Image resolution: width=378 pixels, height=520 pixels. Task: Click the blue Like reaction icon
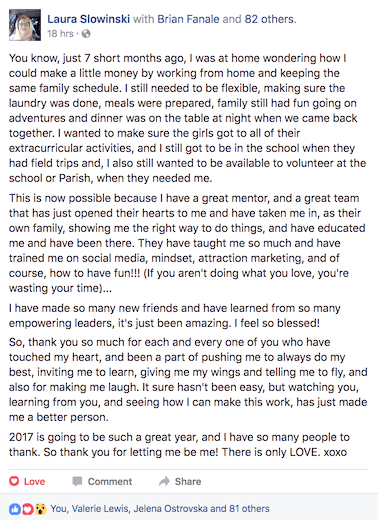pos(15,509)
